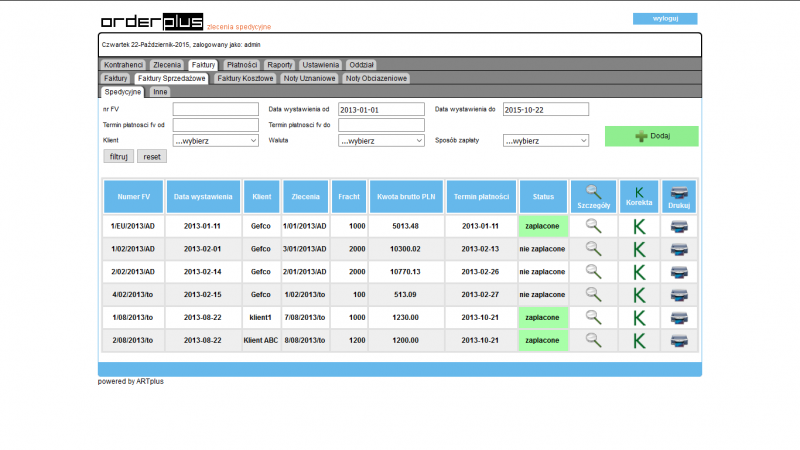Sort by Numer FV column header
800x450 pixels.
134,196
